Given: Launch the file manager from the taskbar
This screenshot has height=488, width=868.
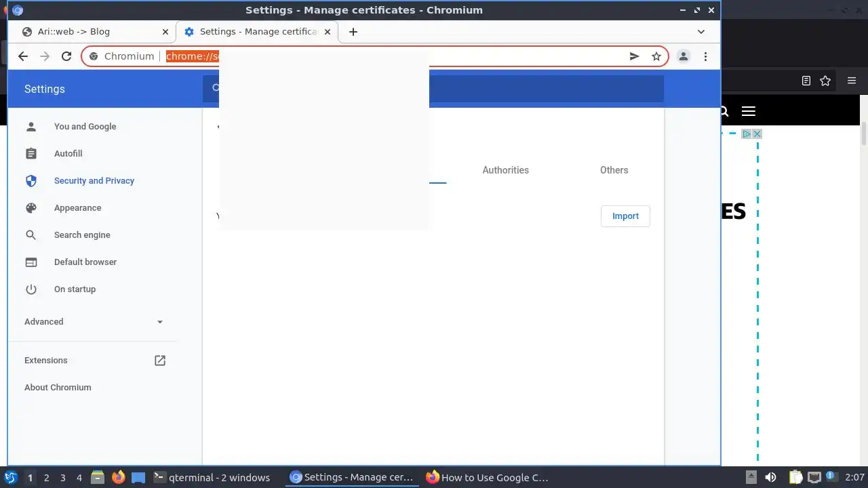Looking at the screenshot, I should pyautogui.click(x=98, y=478).
